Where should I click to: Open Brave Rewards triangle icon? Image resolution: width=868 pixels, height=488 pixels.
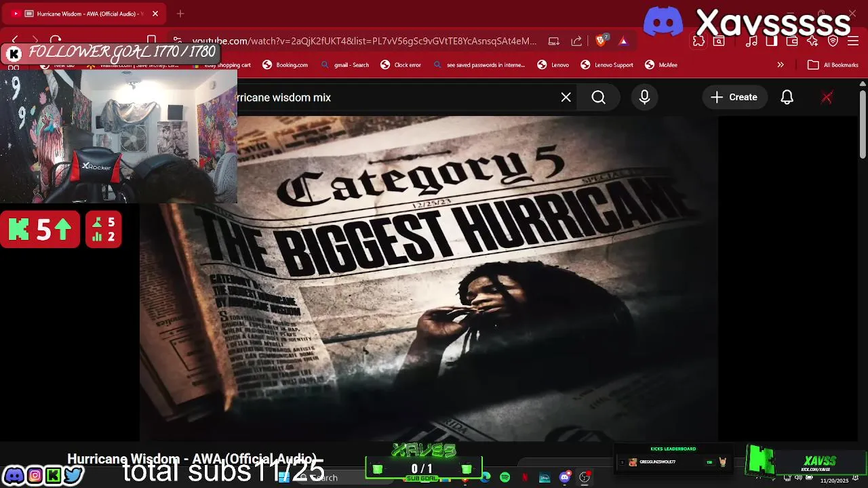[x=623, y=41]
